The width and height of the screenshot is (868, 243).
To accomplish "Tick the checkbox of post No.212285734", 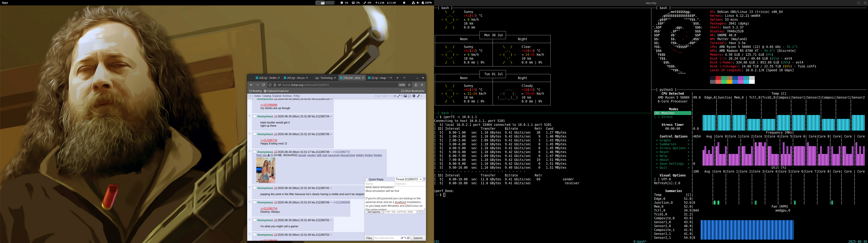I will [x=255, y=116].
